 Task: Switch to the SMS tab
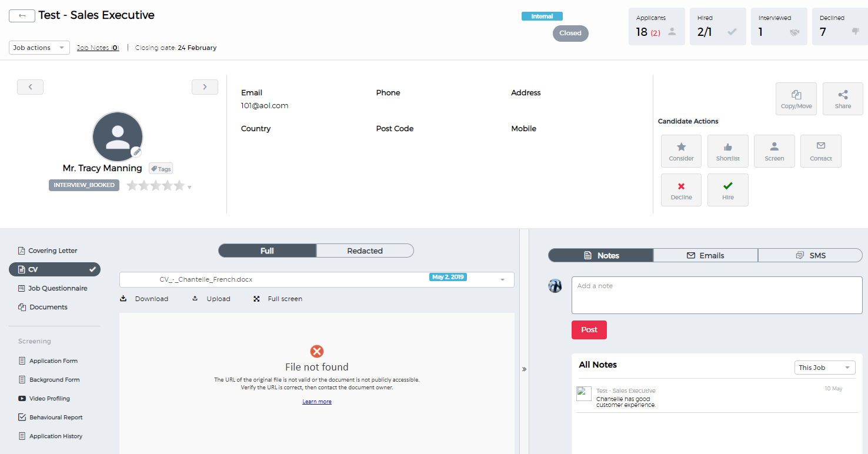(810, 255)
